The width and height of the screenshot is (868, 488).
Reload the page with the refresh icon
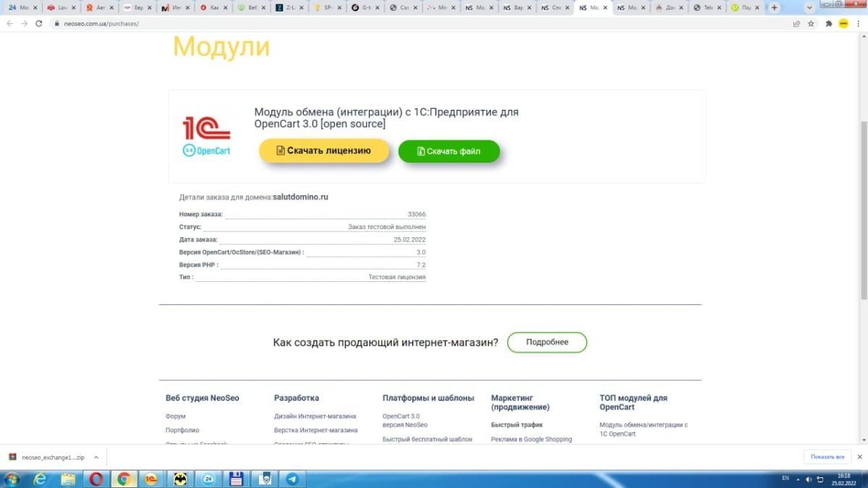(x=40, y=23)
